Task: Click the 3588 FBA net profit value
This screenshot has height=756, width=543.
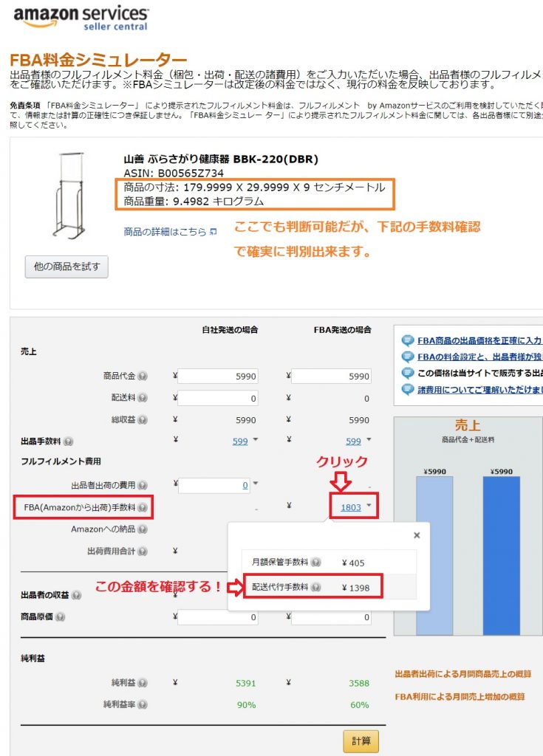Action: point(359,683)
